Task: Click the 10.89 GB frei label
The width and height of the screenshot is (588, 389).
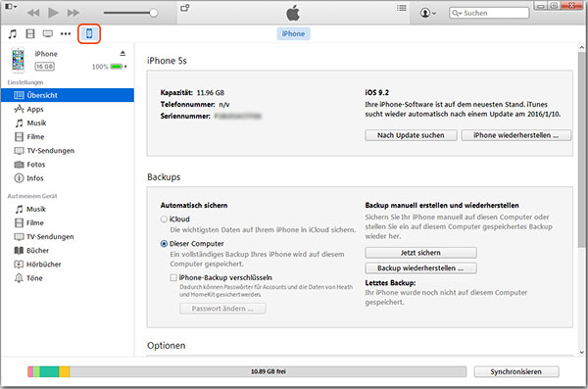Action: (x=269, y=371)
